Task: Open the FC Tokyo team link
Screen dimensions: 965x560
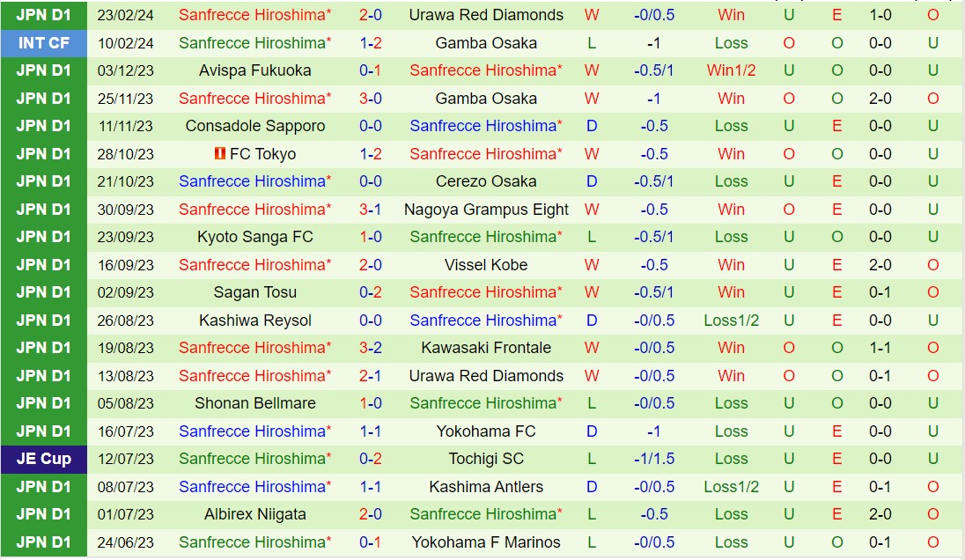Action: [262, 154]
